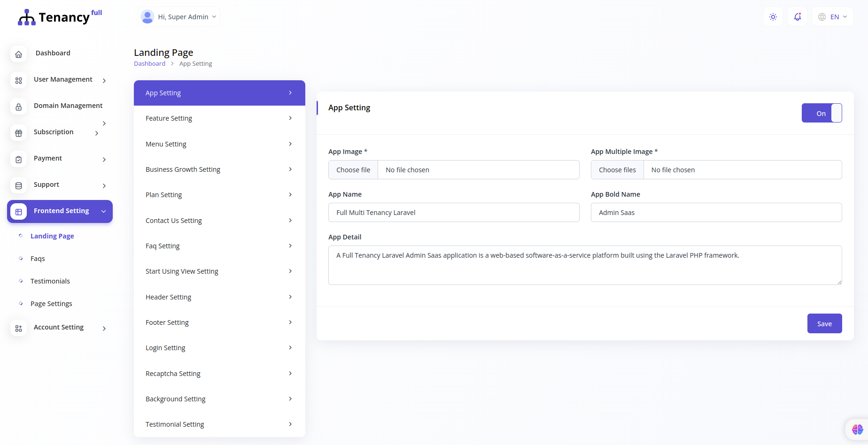Open the notifications bell
The height and width of the screenshot is (445, 868).
click(x=797, y=17)
